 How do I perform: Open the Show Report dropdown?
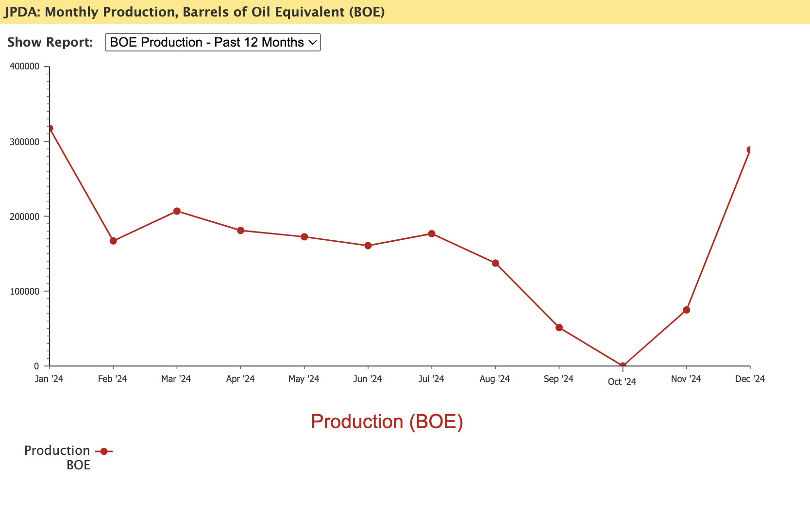213,43
